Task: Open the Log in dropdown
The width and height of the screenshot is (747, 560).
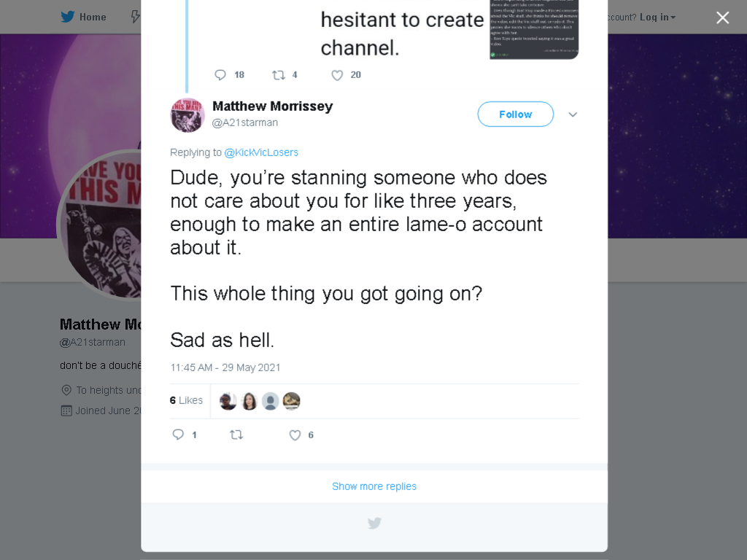Action: coord(657,17)
